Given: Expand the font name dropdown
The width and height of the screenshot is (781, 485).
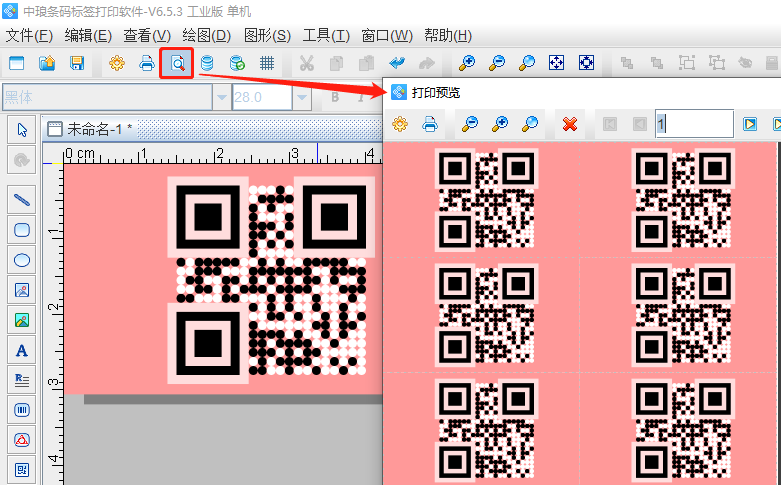Looking at the screenshot, I should tap(221, 98).
